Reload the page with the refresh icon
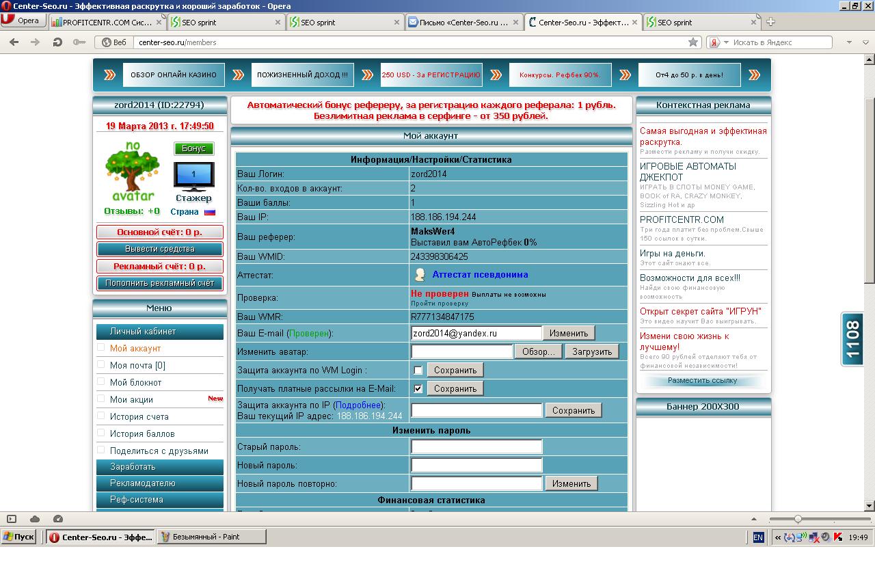Screen dimensions: 875x588 (57, 42)
